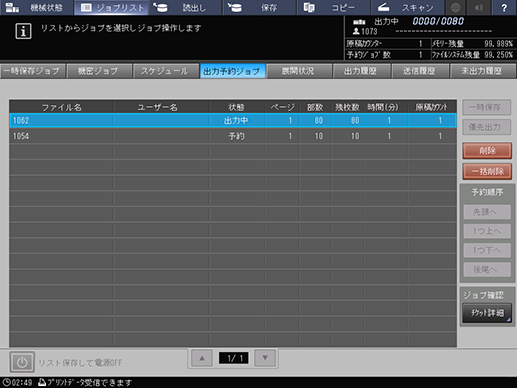Screen dimensions: 517x388
Task: Click the 一時保存 button
Action: point(486,107)
